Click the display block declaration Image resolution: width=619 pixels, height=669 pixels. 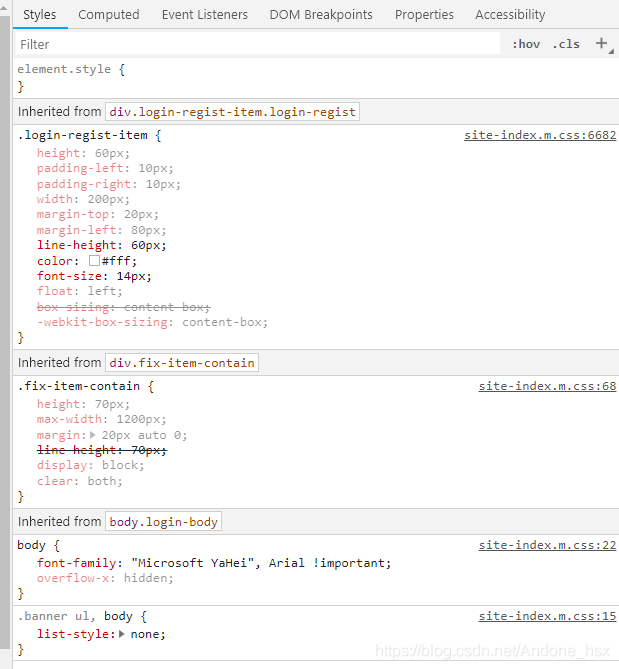[x=90, y=465]
